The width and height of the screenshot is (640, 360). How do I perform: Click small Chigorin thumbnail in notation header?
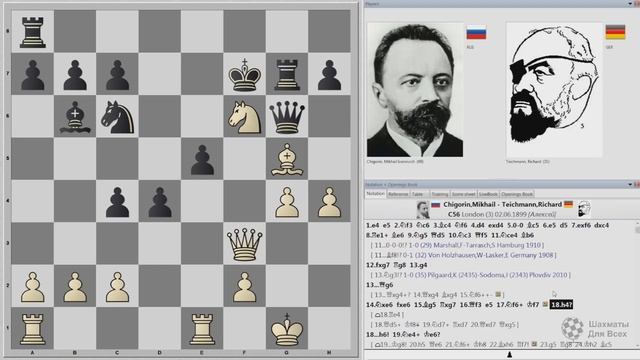coord(422,209)
